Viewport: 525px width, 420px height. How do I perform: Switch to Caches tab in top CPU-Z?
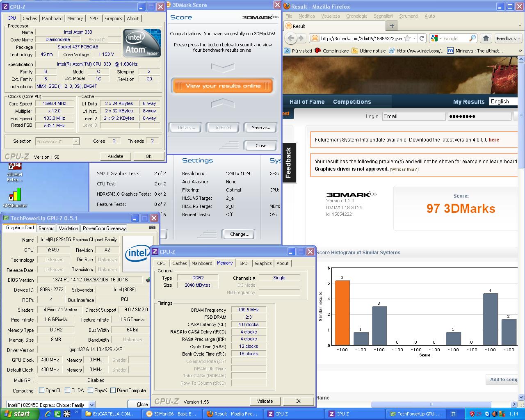(30, 18)
